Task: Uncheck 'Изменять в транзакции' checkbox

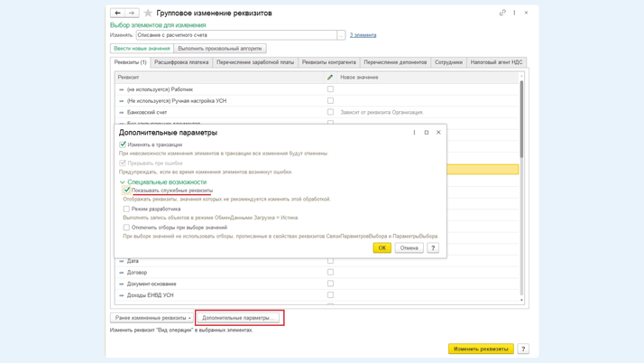Action: 123,144
